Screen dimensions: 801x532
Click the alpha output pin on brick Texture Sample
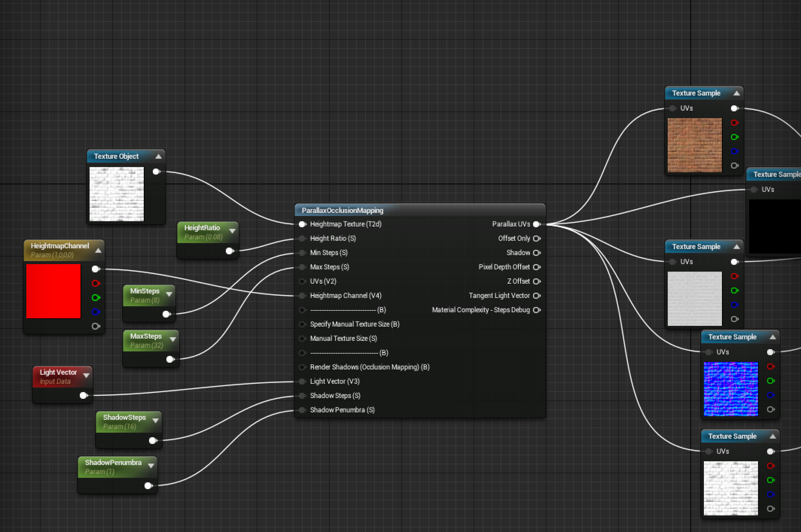point(734,165)
